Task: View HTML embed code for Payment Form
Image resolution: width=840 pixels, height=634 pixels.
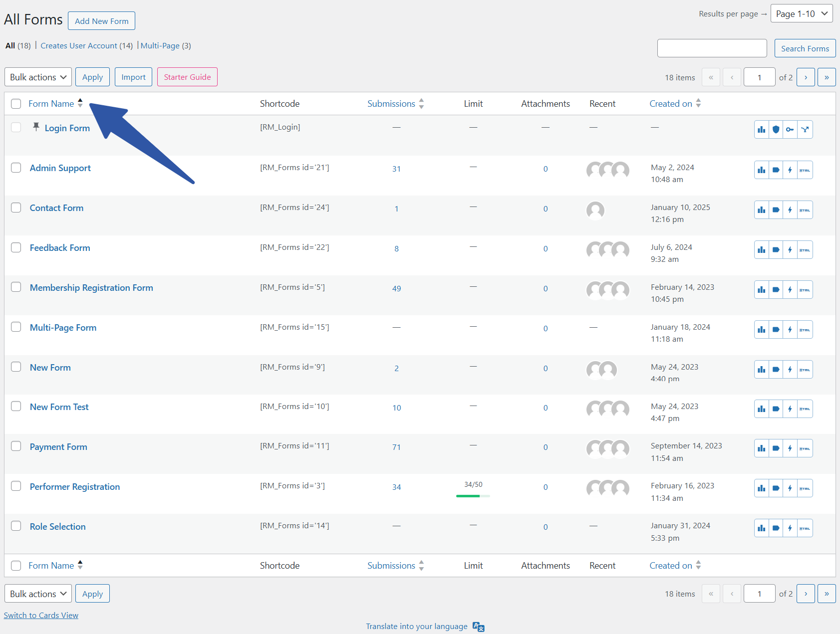Action: coord(804,448)
